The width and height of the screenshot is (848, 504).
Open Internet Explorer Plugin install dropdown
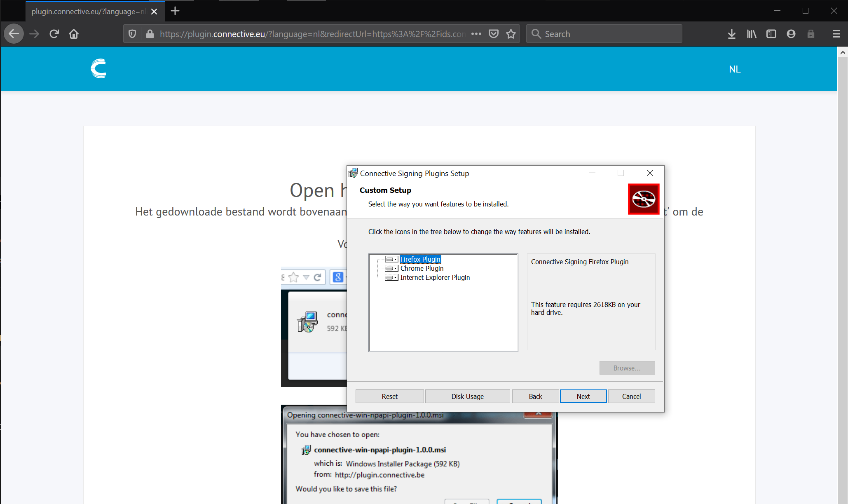392,277
